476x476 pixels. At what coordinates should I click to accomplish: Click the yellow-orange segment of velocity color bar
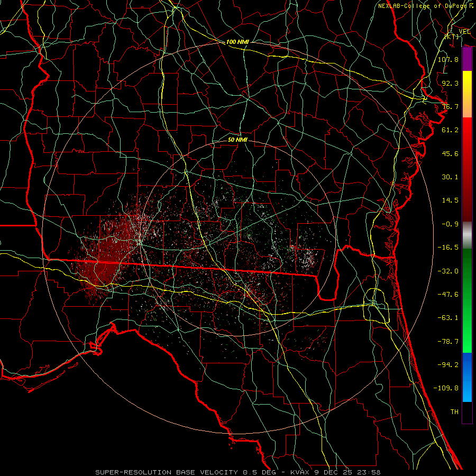(467, 94)
